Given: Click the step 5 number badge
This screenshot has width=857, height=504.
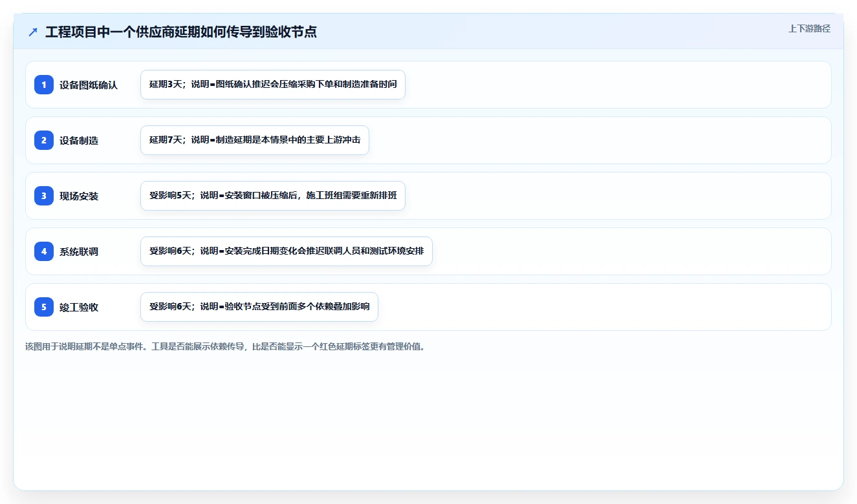Looking at the screenshot, I should click(44, 307).
